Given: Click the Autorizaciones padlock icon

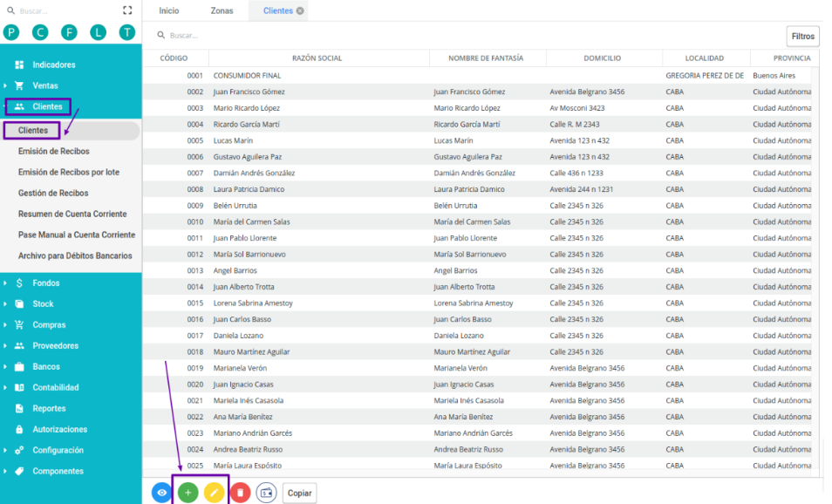Looking at the screenshot, I should [x=20, y=429].
